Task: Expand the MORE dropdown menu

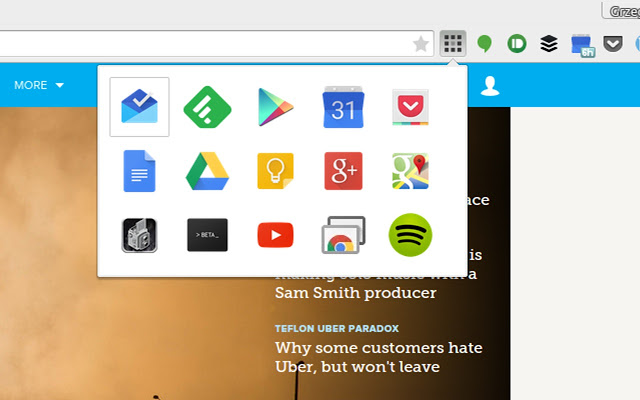Action: tap(39, 85)
